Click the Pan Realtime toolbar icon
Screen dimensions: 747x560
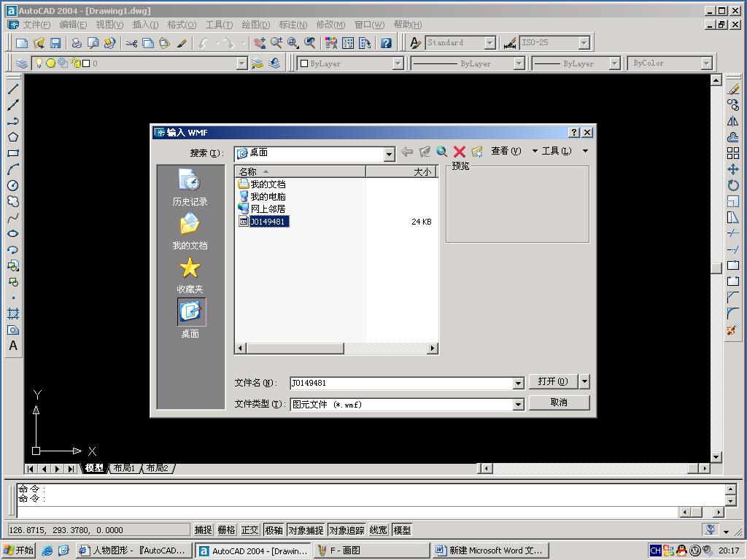pos(260,43)
